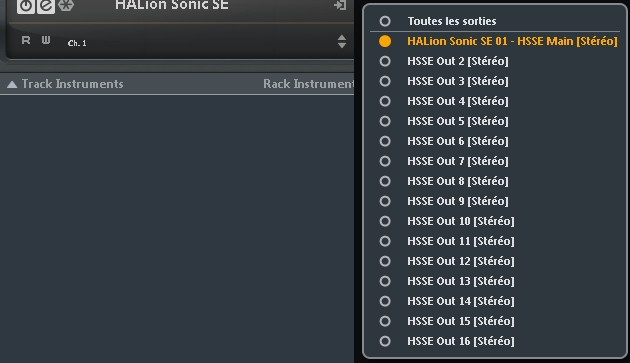The image size is (630, 363).
Task: Collapse the Track Instruments section
Action: [12, 84]
